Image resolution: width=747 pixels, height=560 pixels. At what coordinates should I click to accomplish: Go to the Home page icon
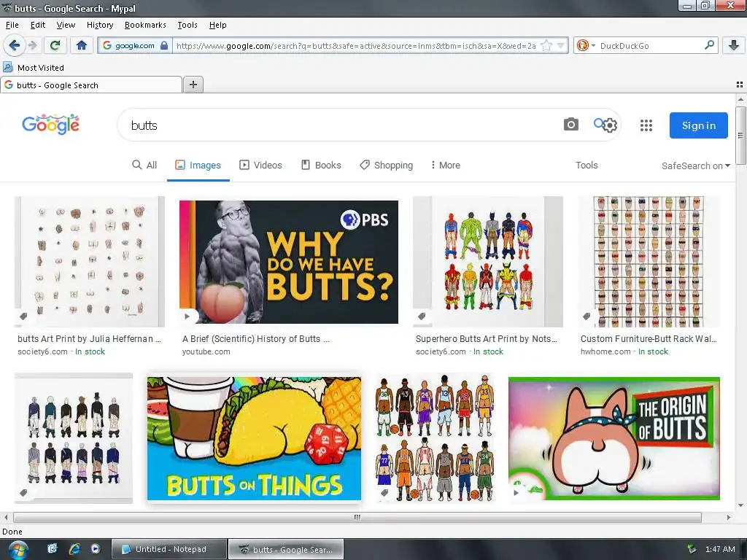tap(82, 45)
